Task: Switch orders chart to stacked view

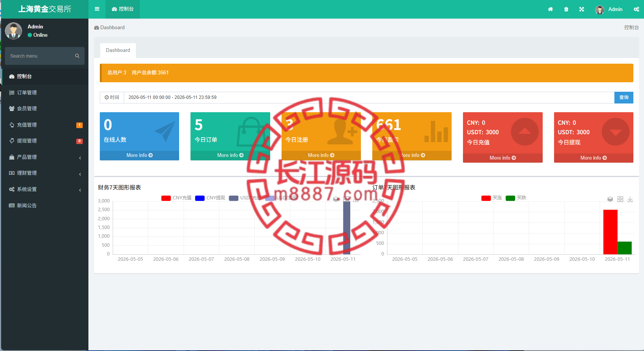Action: click(610, 199)
